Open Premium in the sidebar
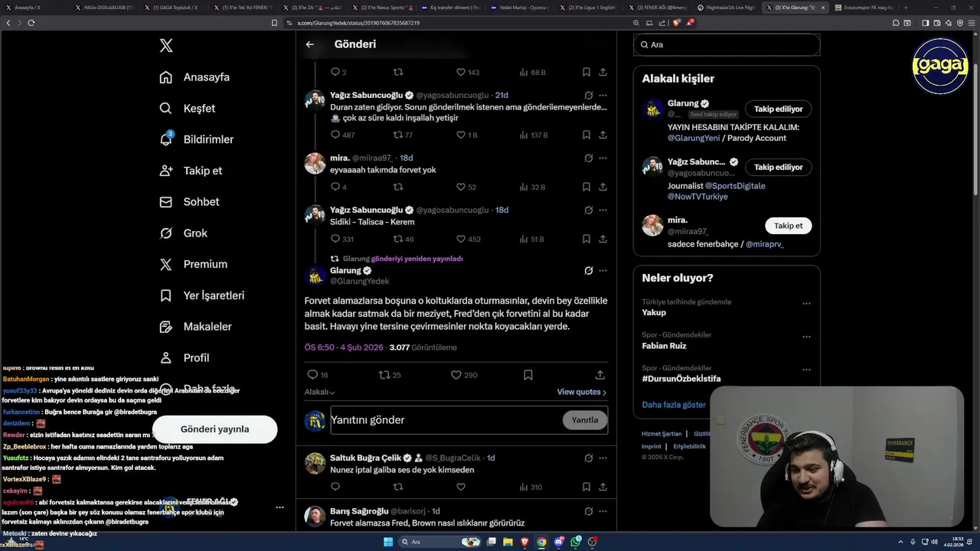Image resolution: width=980 pixels, height=551 pixels. (x=193, y=264)
